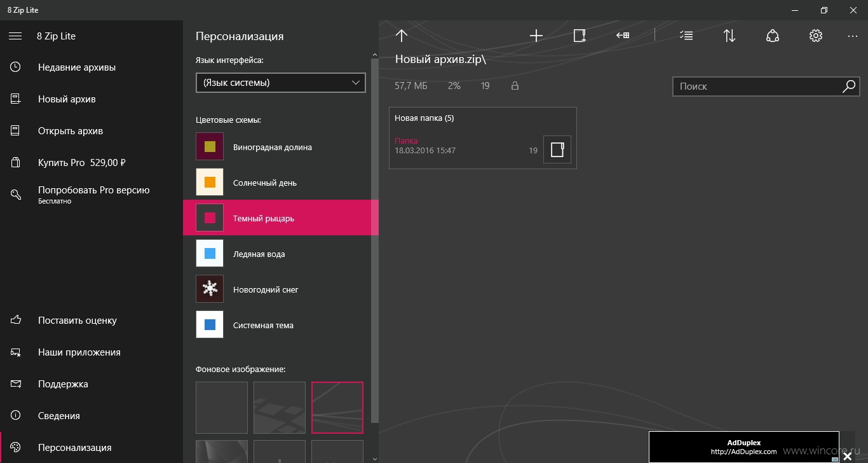Select Персонализация in sidebar
The image size is (868, 463).
click(92, 448)
